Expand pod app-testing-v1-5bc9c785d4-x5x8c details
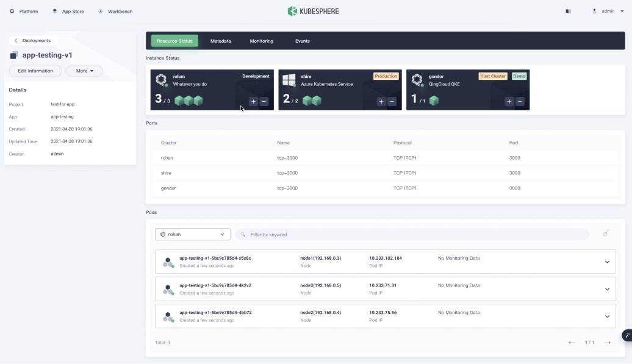The height and width of the screenshot is (364, 632). [x=607, y=261]
